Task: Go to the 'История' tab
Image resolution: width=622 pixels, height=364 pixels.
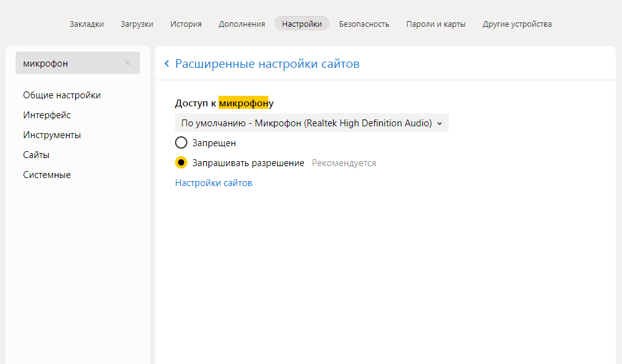Action: [186, 24]
